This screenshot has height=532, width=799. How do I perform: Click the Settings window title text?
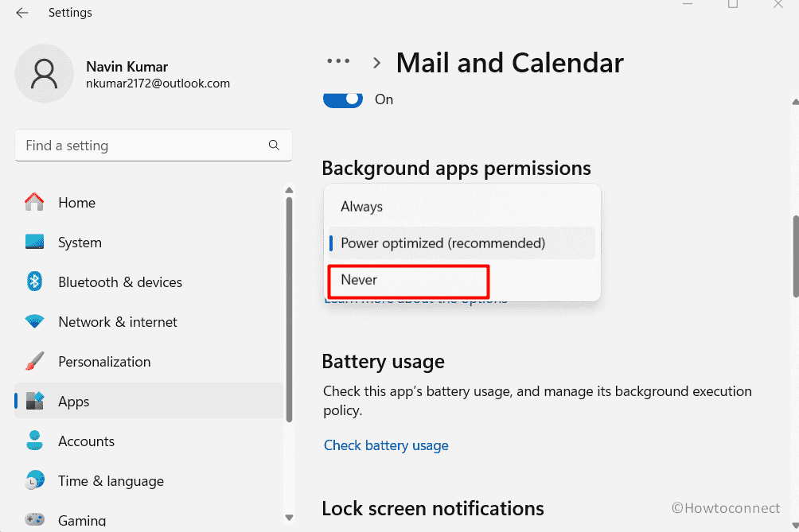click(70, 13)
